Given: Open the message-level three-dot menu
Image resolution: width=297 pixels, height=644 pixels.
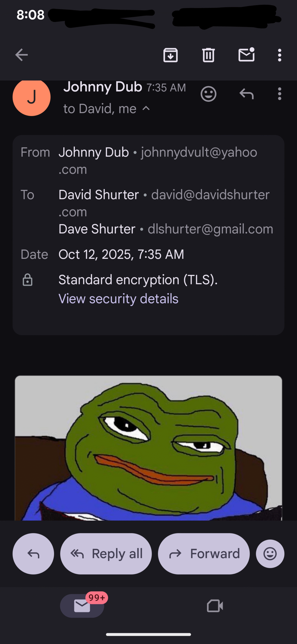Looking at the screenshot, I should pyautogui.click(x=279, y=94).
